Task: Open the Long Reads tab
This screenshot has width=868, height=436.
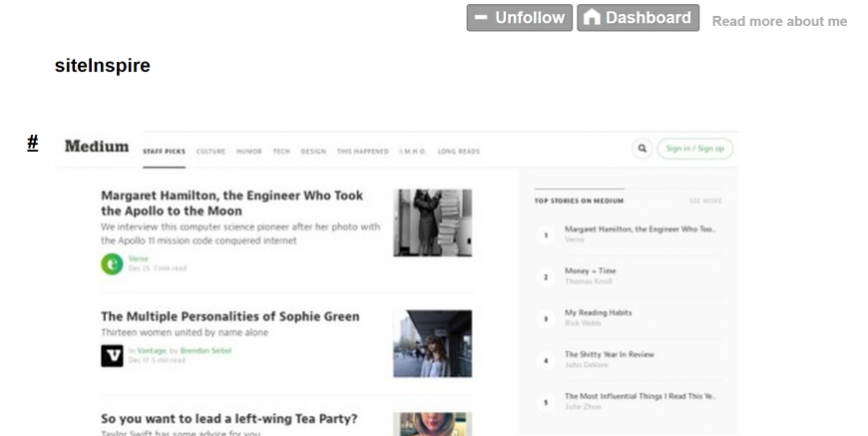Action: pyautogui.click(x=459, y=151)
